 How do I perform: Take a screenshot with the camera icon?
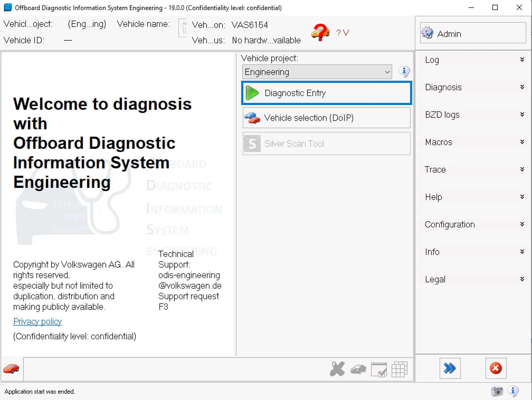point(497,392)
